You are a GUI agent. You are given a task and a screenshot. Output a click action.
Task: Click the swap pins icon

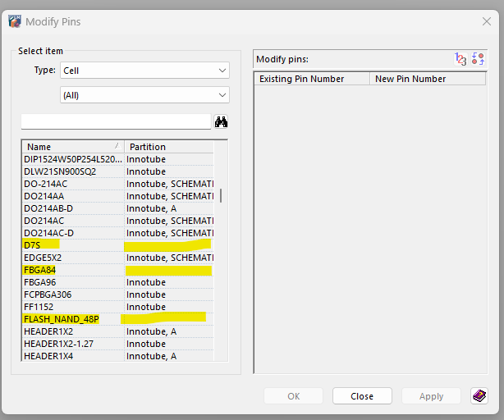[478, 59]
